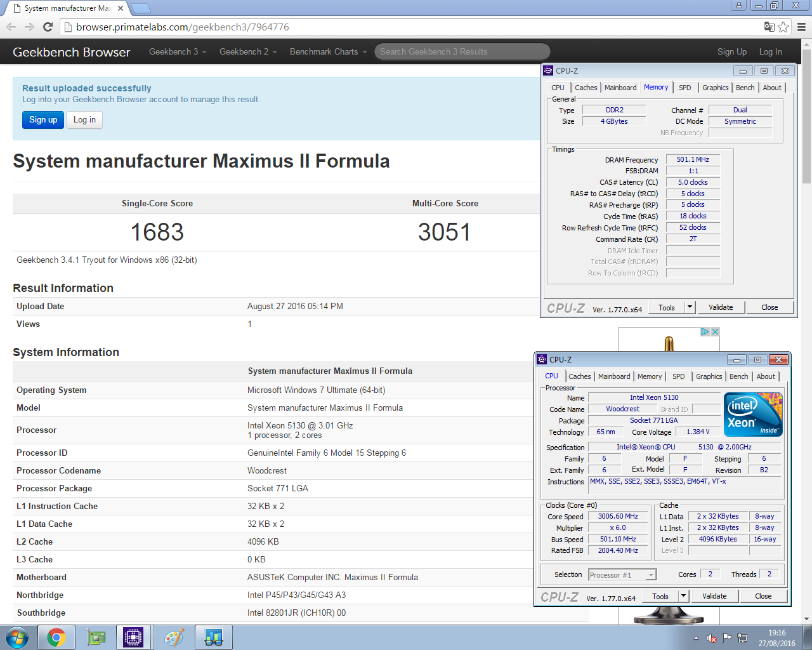
Task: Close the advertisement with the X icon
Action: (x=715, y=332)
